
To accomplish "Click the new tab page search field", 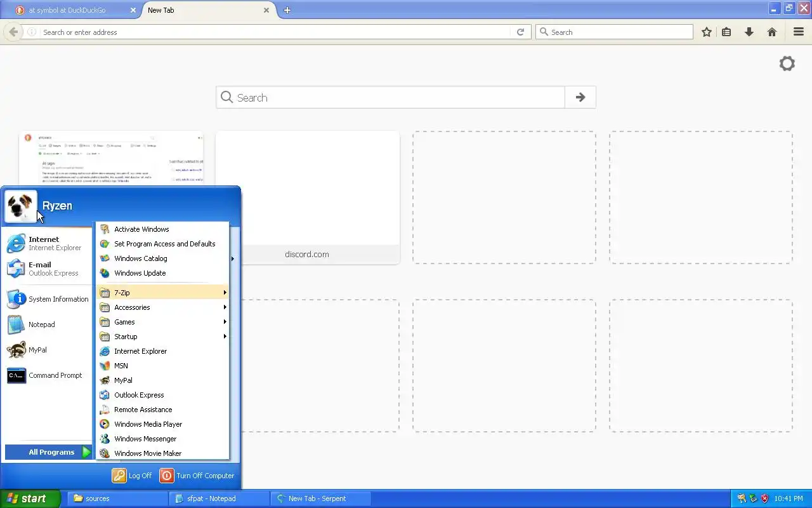I will tap(390, 97).
